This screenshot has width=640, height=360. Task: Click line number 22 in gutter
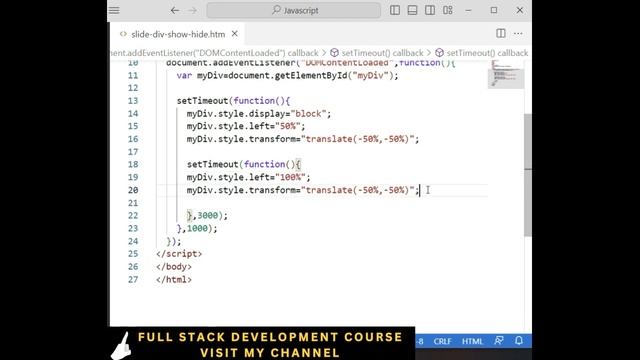133,216
